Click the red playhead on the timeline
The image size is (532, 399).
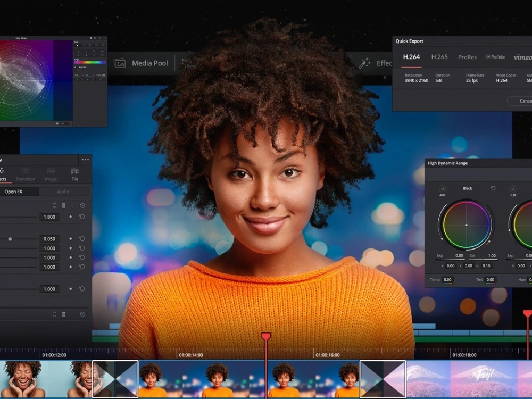click(x=265, y=336)
